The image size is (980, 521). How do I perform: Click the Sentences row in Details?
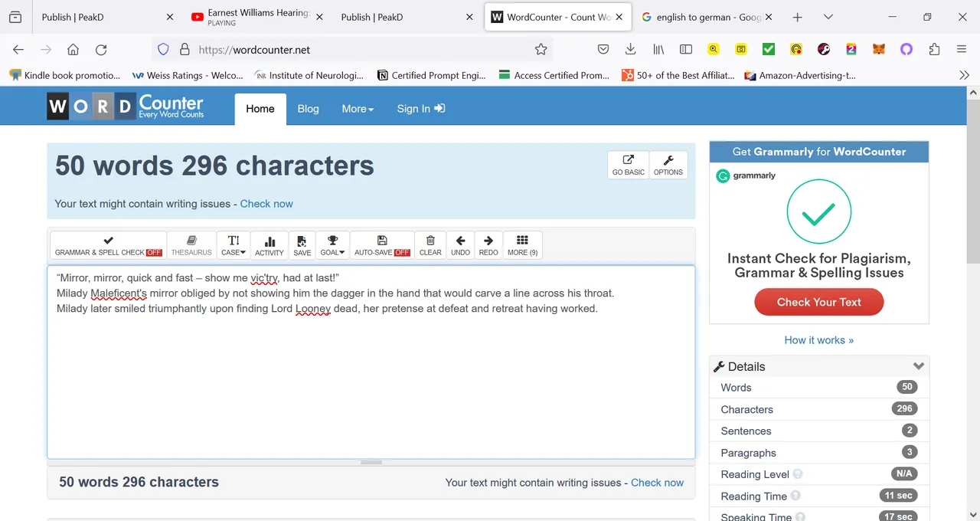tap(819, 431)
